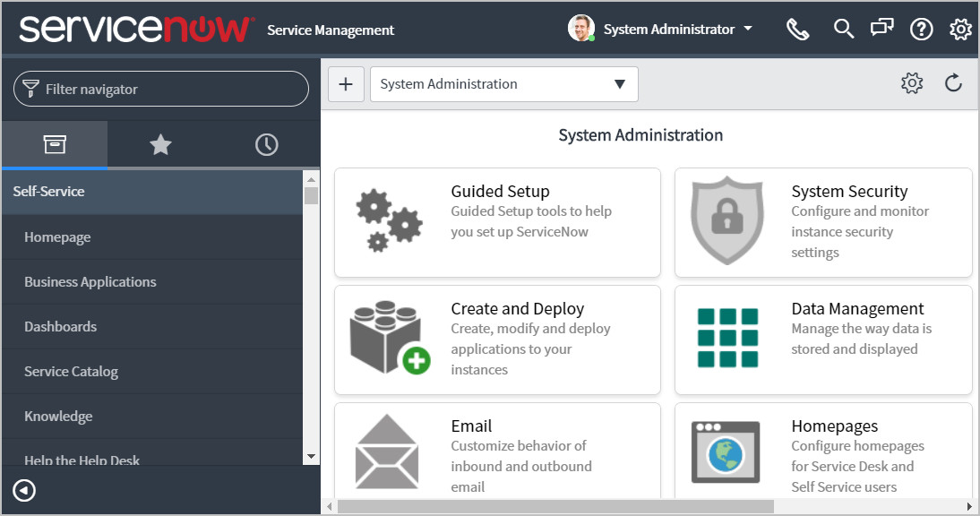
Task: Open the Service Catalog module
Action: [72, 372]
